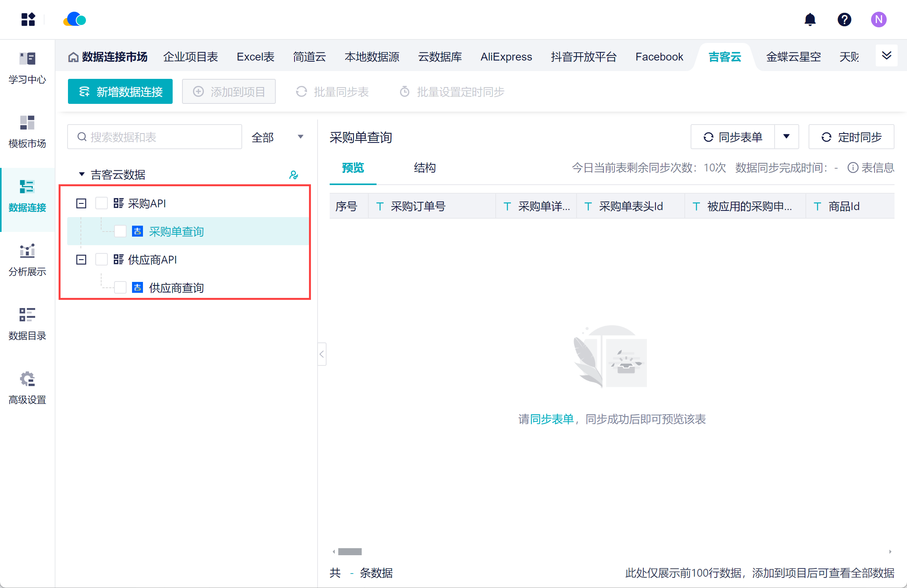Collapse the 供应商API tree node

pos(81,260)
